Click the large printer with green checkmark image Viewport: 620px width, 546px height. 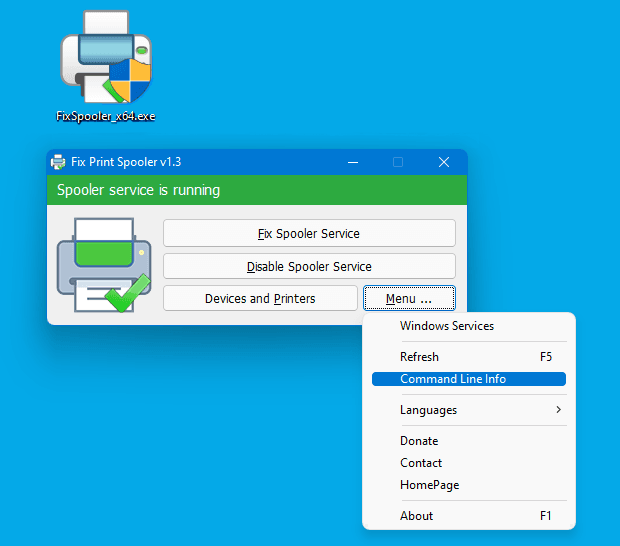coord(102,265)
